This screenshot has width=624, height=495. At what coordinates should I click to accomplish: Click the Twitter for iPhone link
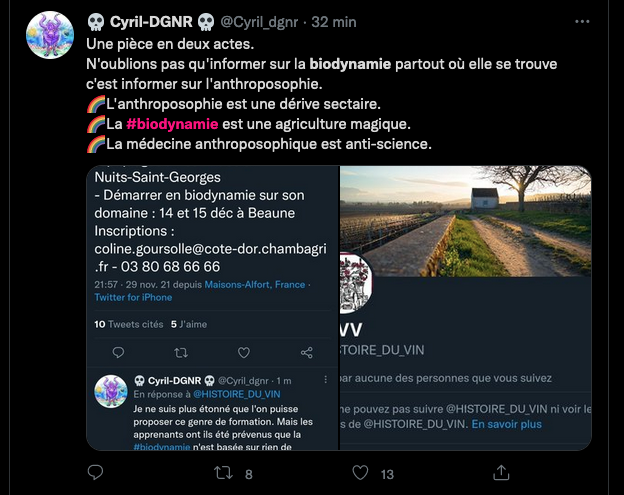click(133, 298)
